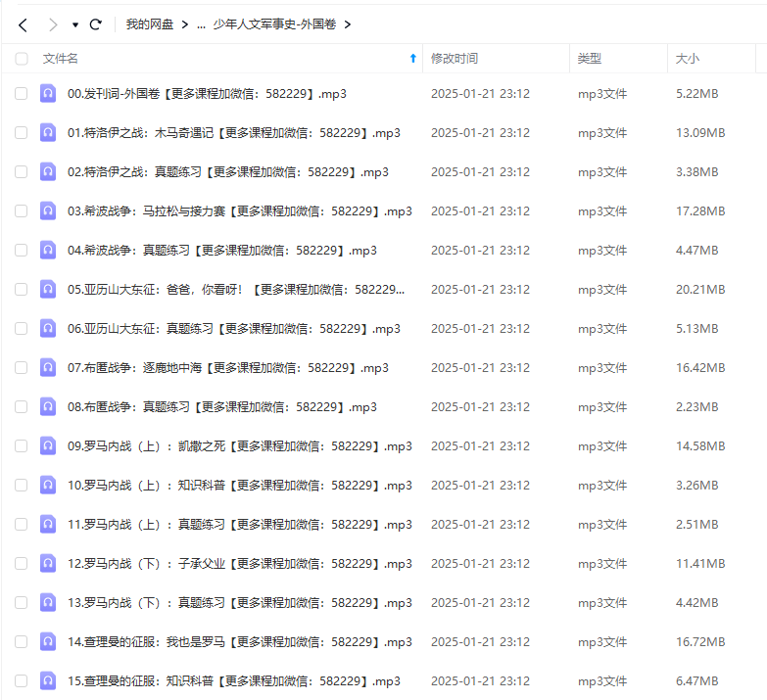The height and width of the screenshot is (700, 767).
Task: Toggle sort direction via the blue up arrow
Action: tap(412, 58)
